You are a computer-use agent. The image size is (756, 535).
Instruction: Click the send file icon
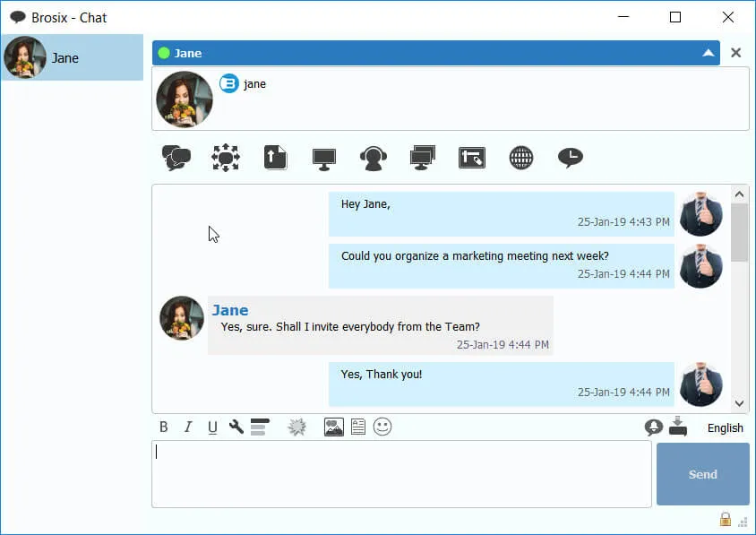tap(275, 157)
